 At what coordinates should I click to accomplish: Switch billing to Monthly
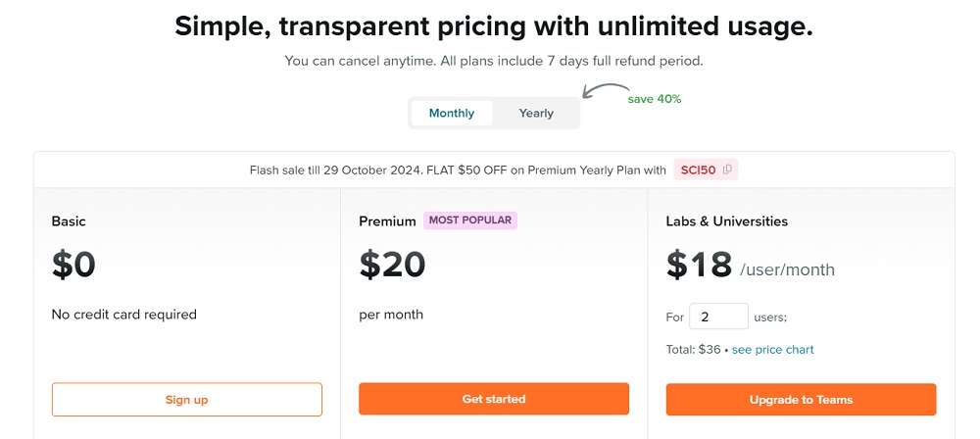pyautogui.click(x=452, y=113)
